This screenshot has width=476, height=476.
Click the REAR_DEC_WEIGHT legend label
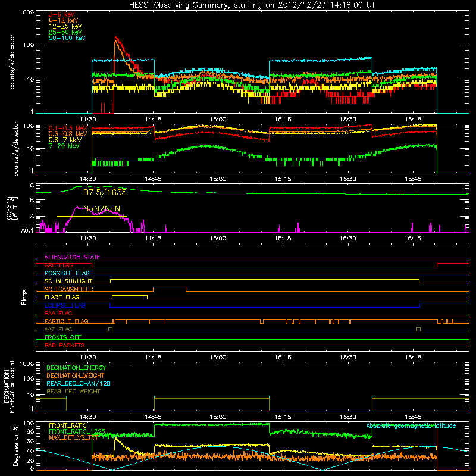point(73,392)
